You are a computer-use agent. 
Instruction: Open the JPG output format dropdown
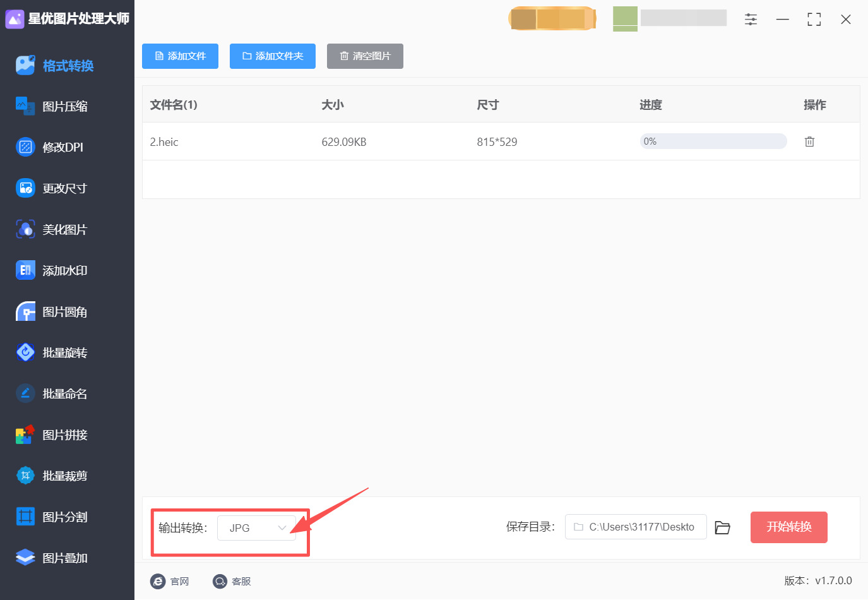[256, 527]
